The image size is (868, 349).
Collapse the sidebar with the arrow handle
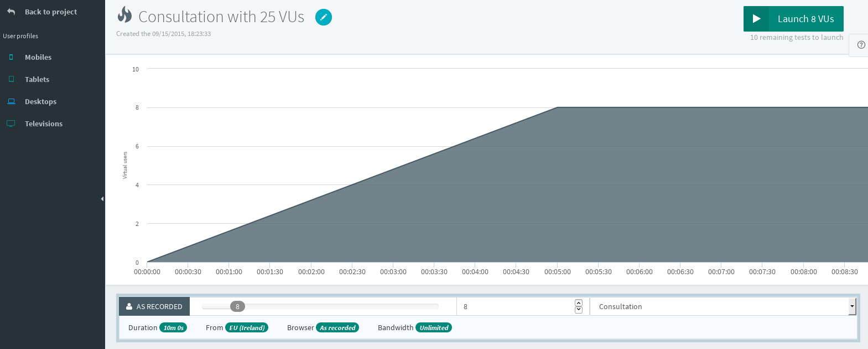tap(102, 199)
